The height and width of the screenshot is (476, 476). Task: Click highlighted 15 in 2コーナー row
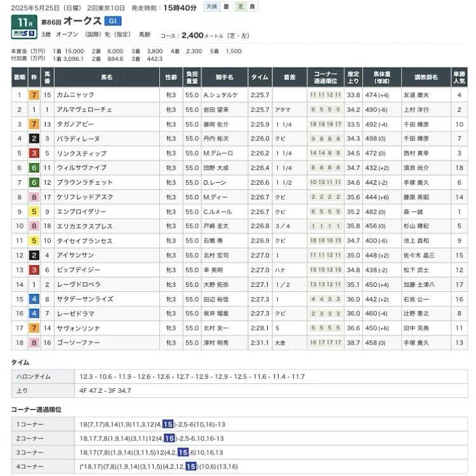169,438
